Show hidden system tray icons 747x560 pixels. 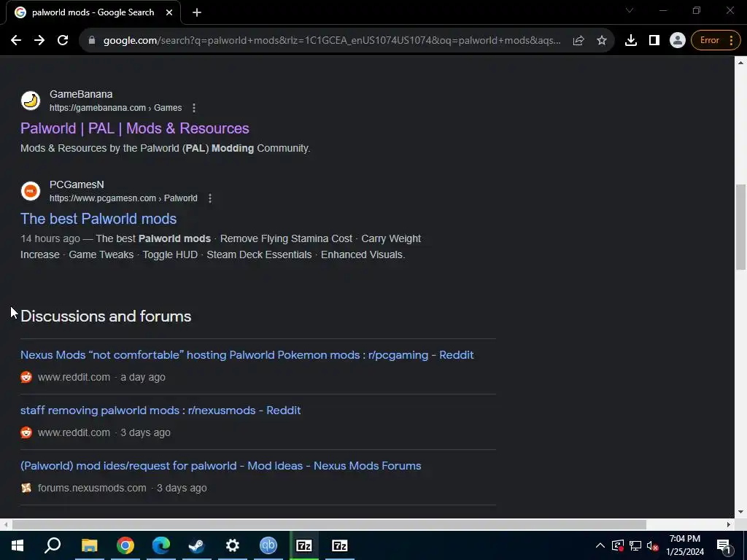[600, 545]
